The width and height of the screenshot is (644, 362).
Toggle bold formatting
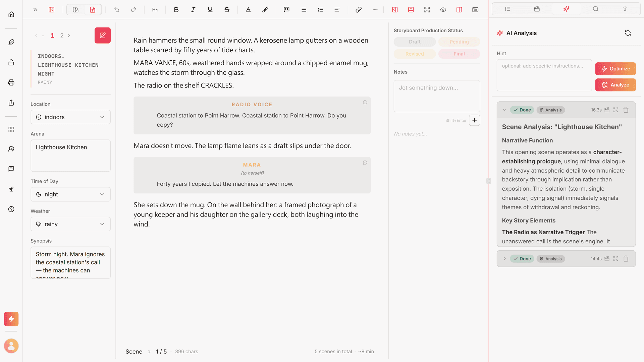point(176,10)
